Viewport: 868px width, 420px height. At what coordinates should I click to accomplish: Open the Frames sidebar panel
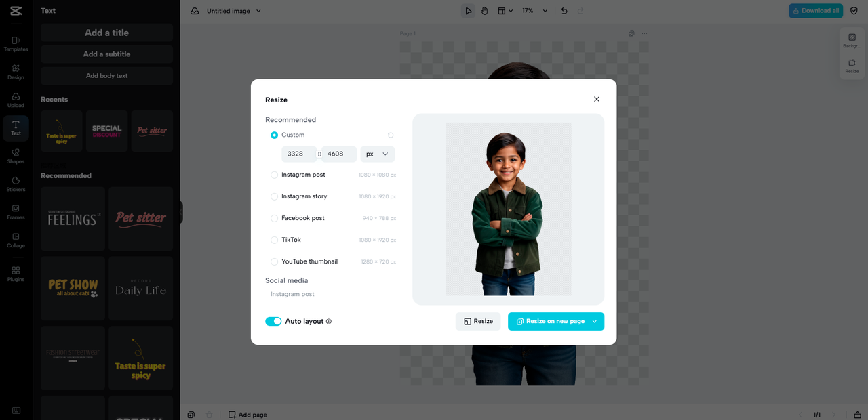pos(16,212)
